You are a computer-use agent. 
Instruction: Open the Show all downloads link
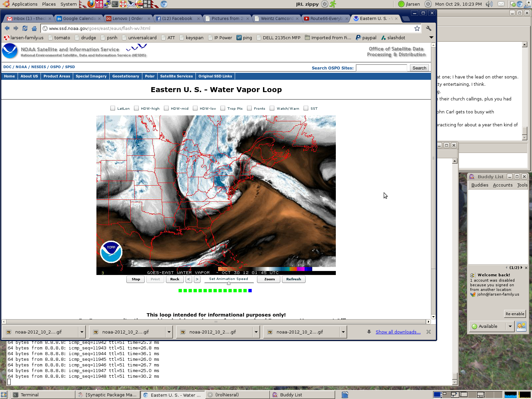click(398, 332)
